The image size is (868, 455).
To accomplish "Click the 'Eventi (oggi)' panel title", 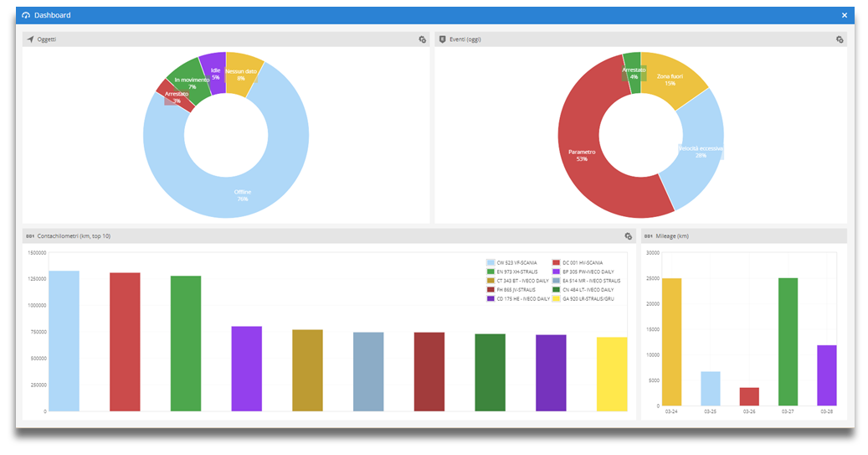I will click(465, 39).
